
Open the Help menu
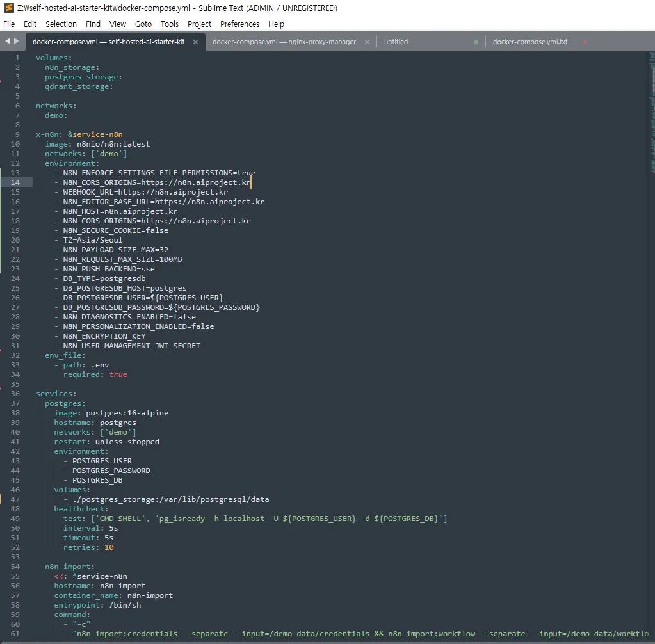coord(276,24)
